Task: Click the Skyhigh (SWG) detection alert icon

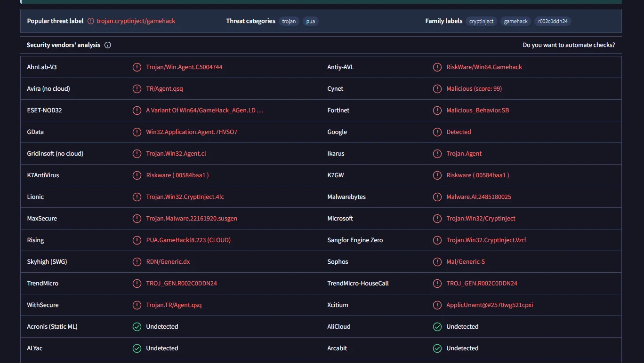Action: point(137,262)
